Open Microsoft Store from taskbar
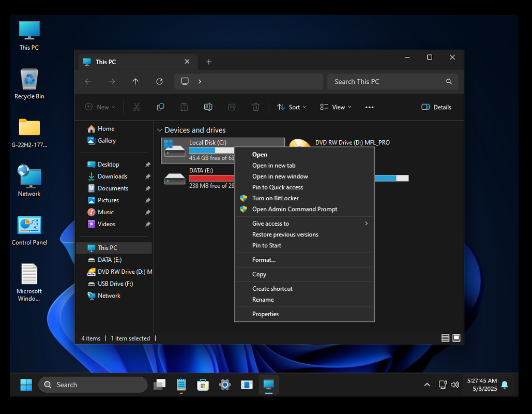532x414 pixels. 203,385
